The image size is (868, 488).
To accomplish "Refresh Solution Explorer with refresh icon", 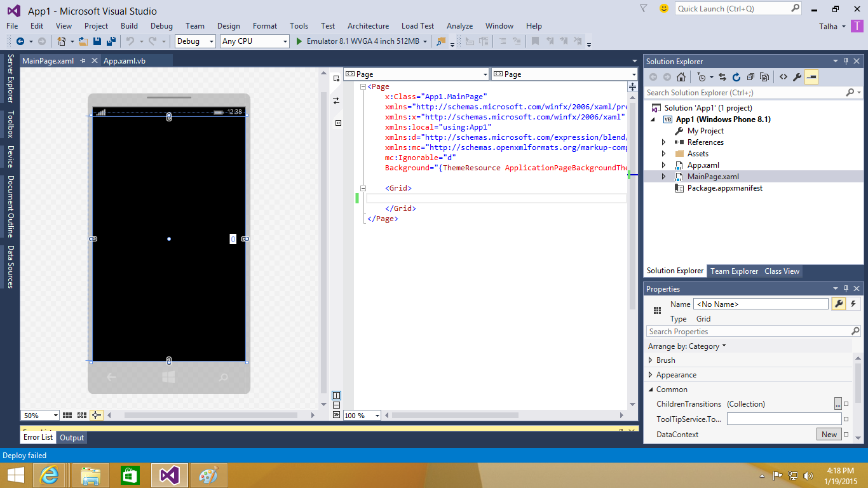I will coord(736,77).
